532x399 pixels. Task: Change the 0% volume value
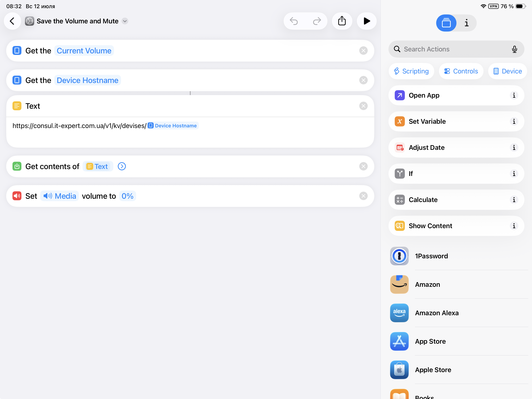(128, 196)
